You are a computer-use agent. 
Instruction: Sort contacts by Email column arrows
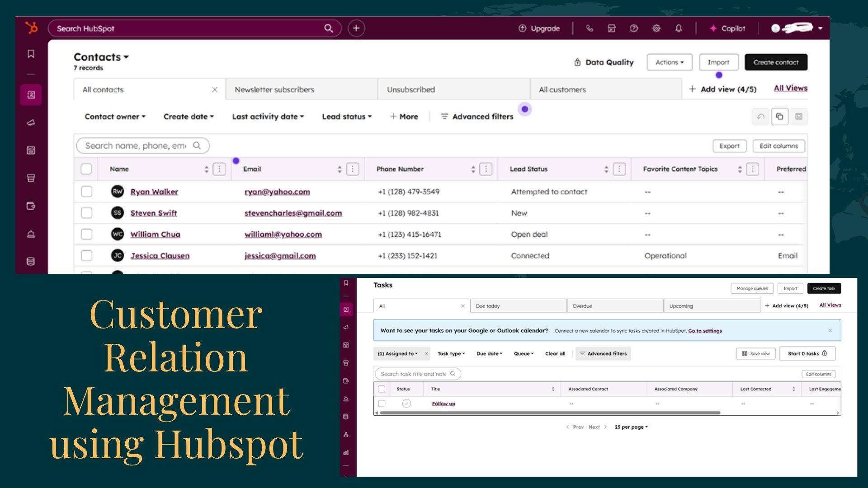click(x=340, y=169)
